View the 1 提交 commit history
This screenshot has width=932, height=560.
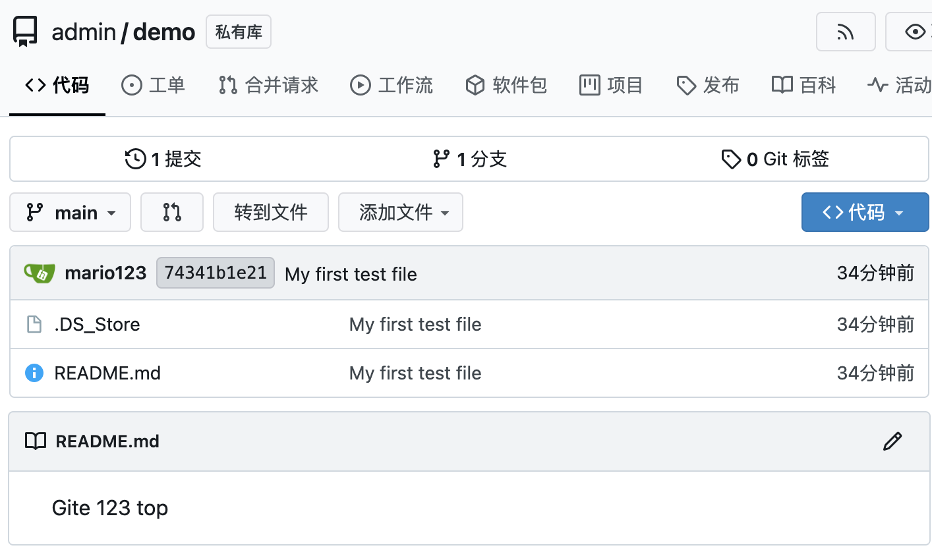[x=163, y=159]
